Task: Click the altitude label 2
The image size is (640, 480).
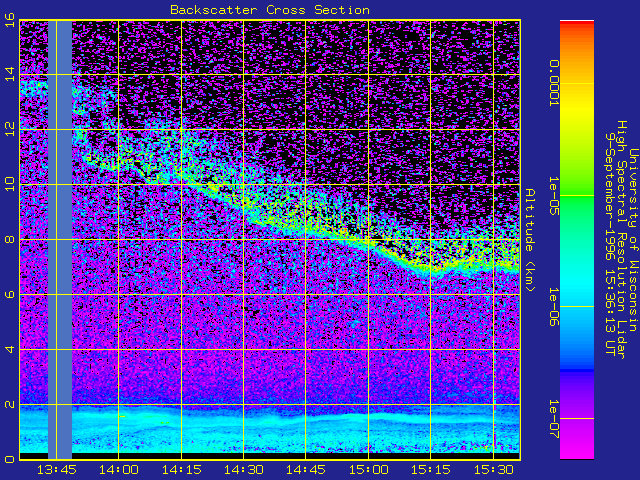Action: point(9,404)
